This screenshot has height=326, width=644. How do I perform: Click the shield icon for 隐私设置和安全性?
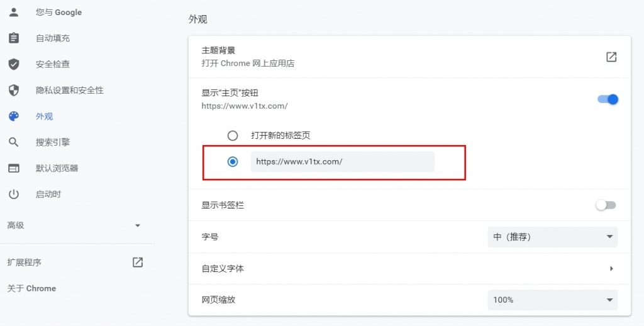coord(14,90)
